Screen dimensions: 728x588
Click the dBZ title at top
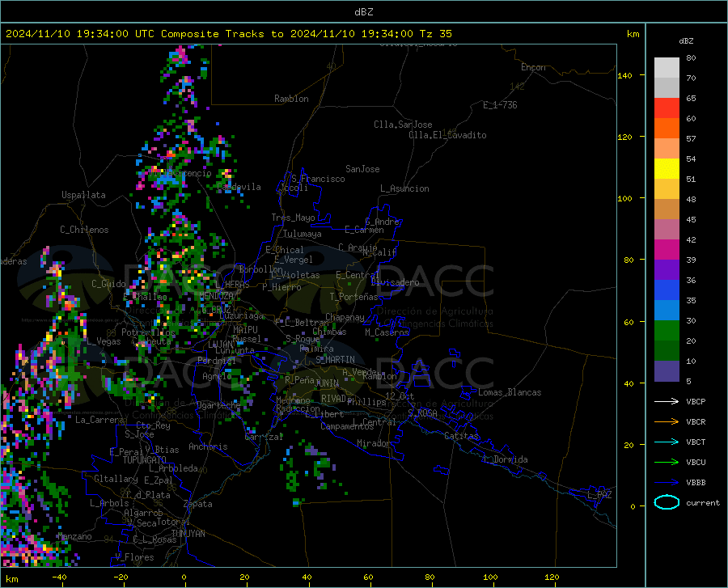pyautogui.click(x=363, y=12)
